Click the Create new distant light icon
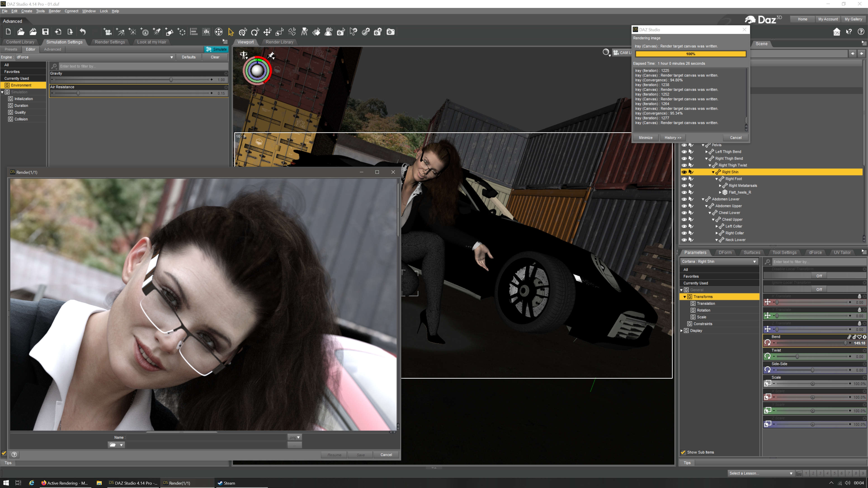This screenshot has height=488, width=868. pyautogui.click(x=120, y=32)
